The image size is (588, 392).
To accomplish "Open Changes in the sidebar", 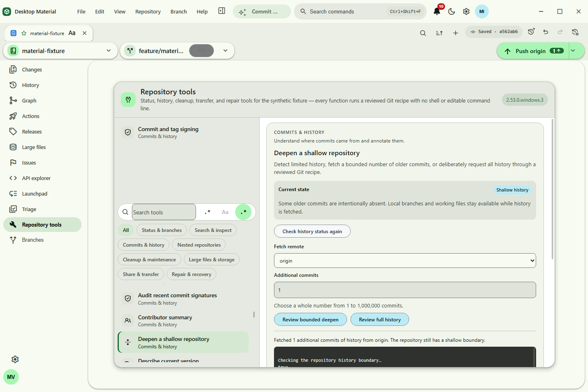I will [42, 69].
